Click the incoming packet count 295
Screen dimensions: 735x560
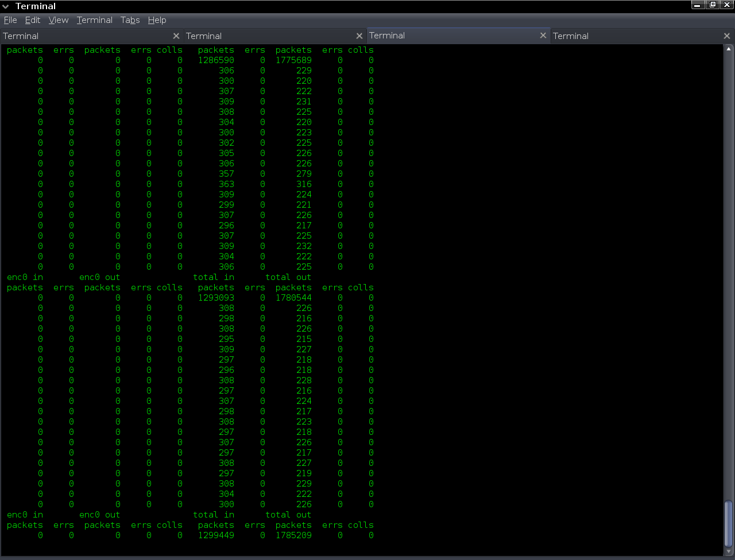tap(226, 339)
